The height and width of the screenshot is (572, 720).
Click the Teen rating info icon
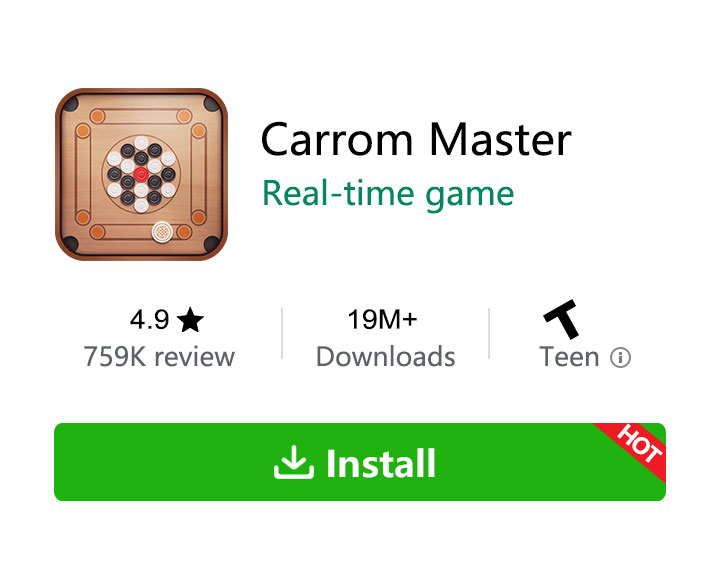click(x=620, y=358)
